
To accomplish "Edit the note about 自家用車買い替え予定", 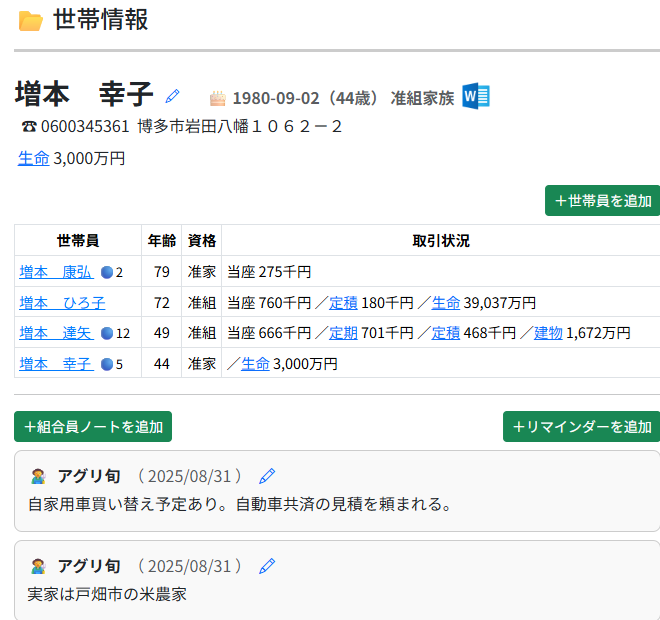I will tap(267, 476).
